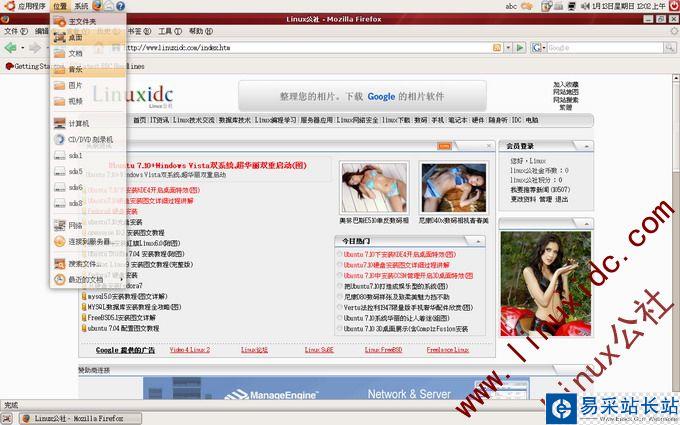Select CD/DVD 刻录机 in Places menu
The height and width of the screenshot is (425, 680).
tap(88, 139)
